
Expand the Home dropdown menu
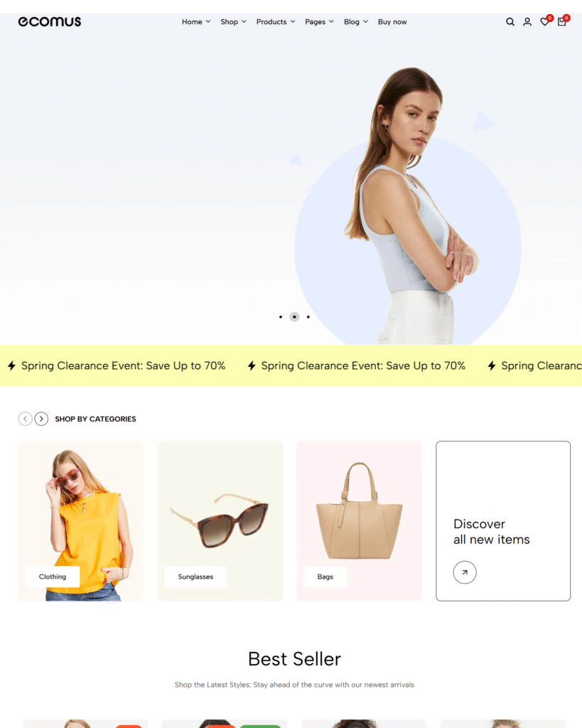click(196, 22)
